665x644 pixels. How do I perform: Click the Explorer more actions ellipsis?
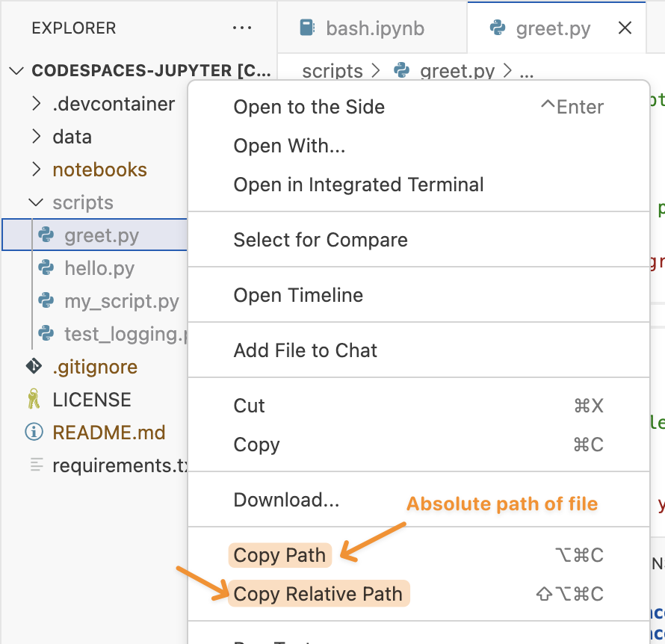tap(242, 28)
